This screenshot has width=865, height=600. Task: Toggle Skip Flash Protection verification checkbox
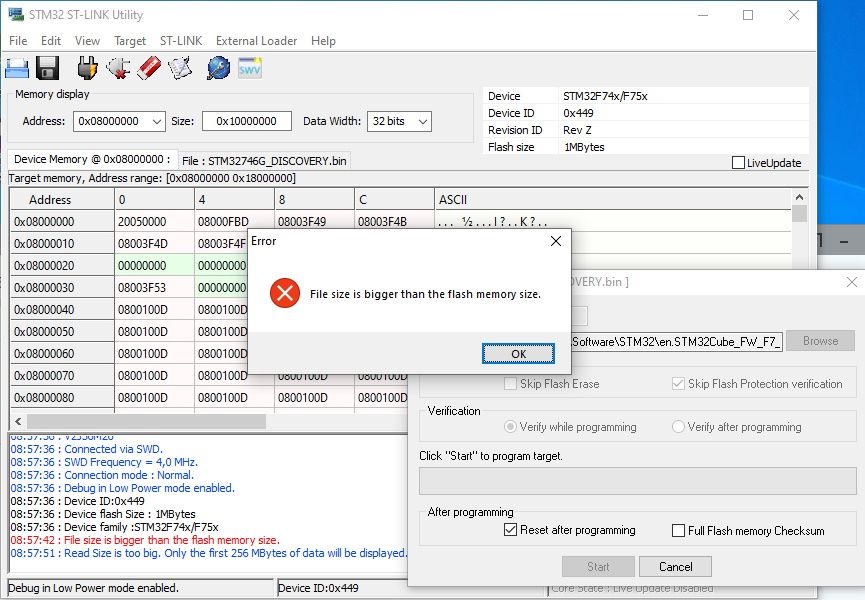click(x=678, y=384)
